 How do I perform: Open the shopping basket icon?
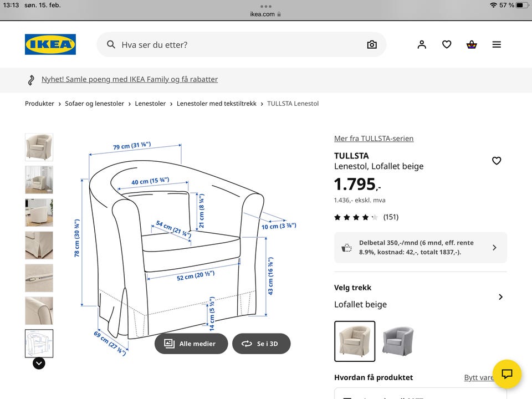click(472, 44)
